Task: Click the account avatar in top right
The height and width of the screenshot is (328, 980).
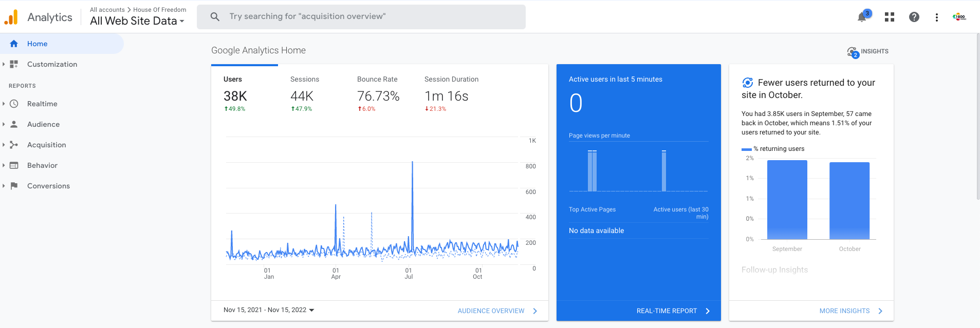Action: (x=959, y=17)
